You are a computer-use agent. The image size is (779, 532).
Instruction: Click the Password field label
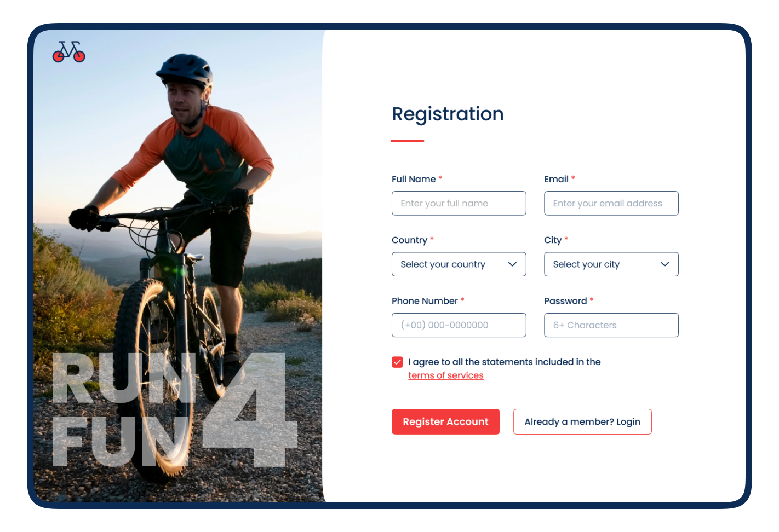(565, 301)
